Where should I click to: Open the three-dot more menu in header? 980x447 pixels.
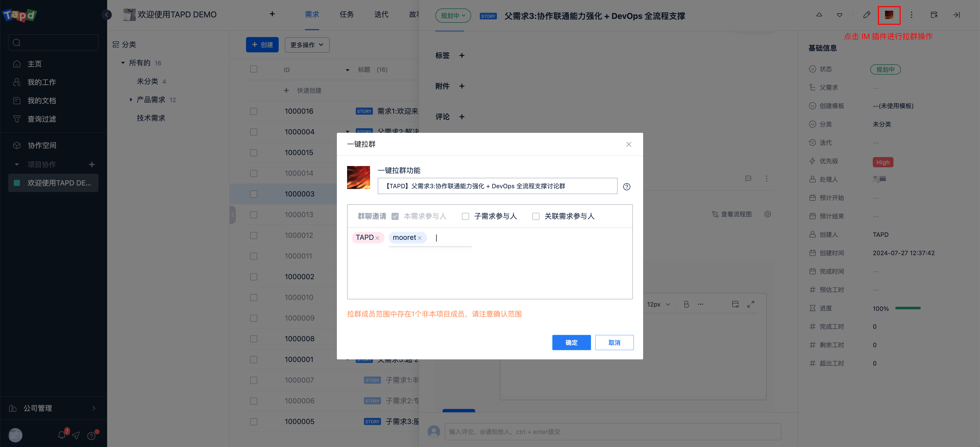[x=911, y=15]
